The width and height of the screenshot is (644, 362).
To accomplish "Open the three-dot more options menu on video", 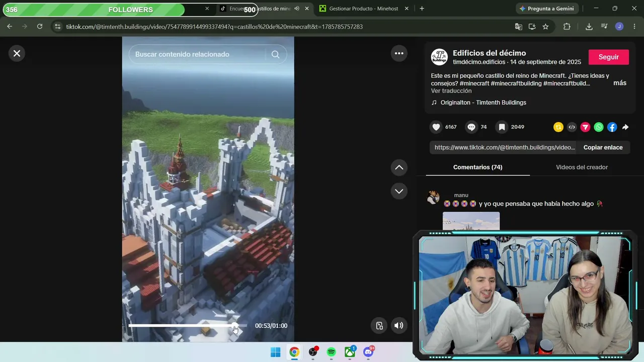I will [399, 53].
